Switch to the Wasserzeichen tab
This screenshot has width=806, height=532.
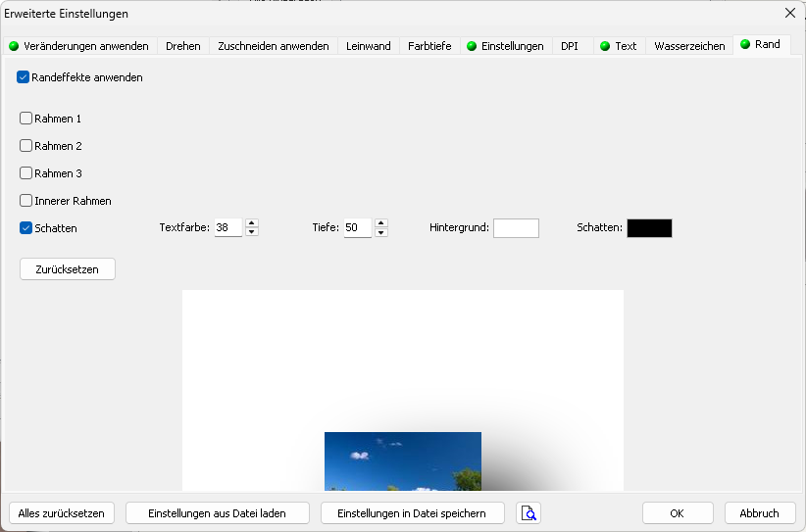pos(689,46)
